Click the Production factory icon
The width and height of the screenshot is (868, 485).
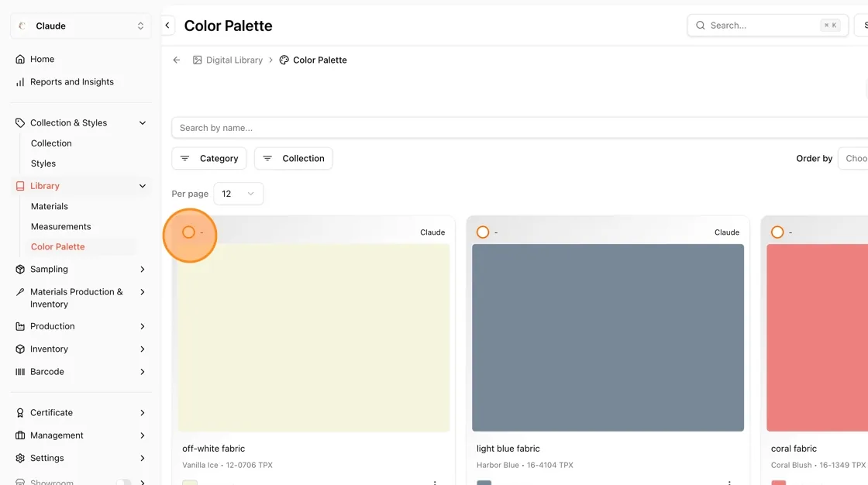click(x=20, y=327)
